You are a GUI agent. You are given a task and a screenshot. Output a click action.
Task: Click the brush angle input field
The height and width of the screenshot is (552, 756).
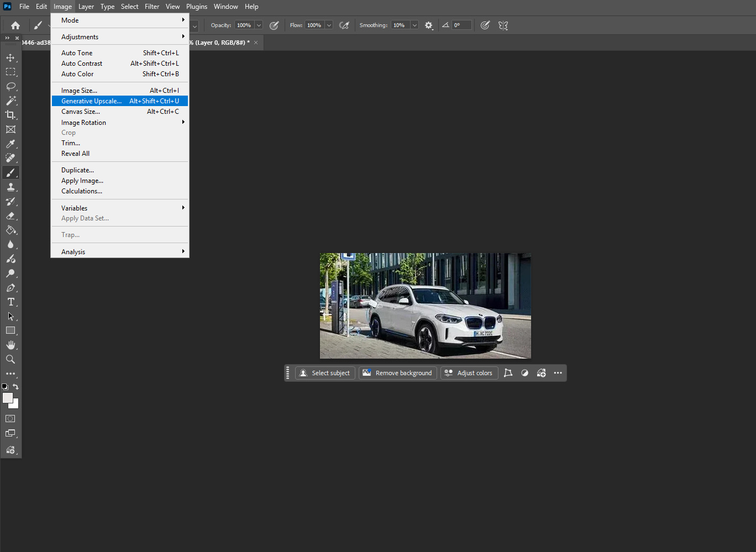[x=461, y=25]
